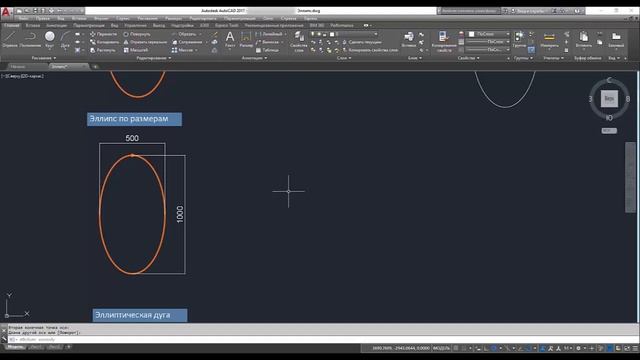This screenshot has height=360, width=640.
Task: Select the Дуга (Arc) tool
Action: pos(65,40)
